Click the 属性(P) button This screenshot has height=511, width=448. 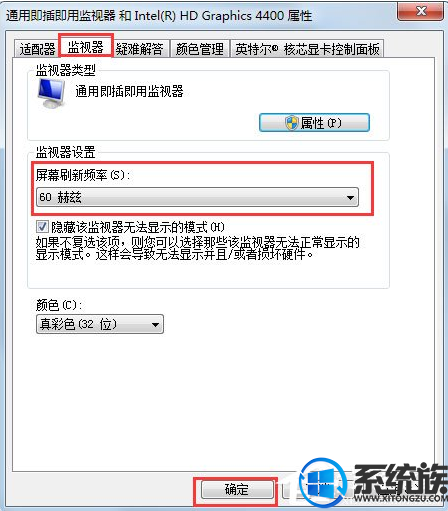(314, 123)
